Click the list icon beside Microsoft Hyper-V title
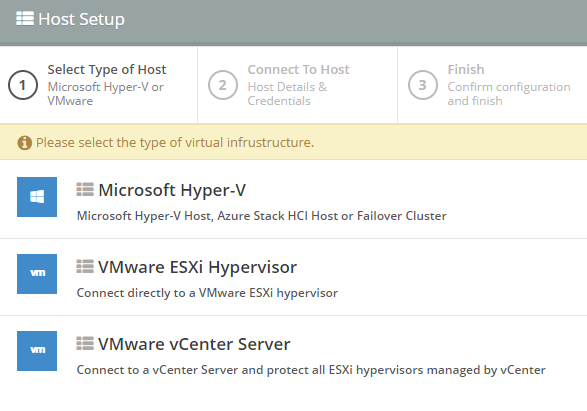The image size is (587, 411). pos(85,189)
